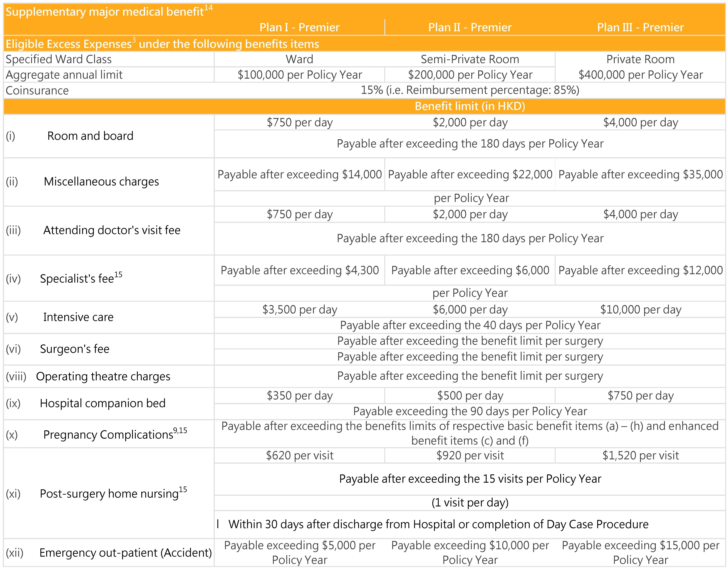This screenshot has height=569, width=728.
Task: Click the Emergency out-patient (Accident) label
Action: 126,553
